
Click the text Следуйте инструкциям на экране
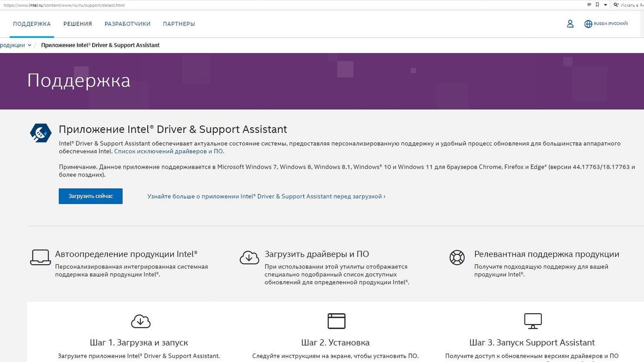(335, 356)
